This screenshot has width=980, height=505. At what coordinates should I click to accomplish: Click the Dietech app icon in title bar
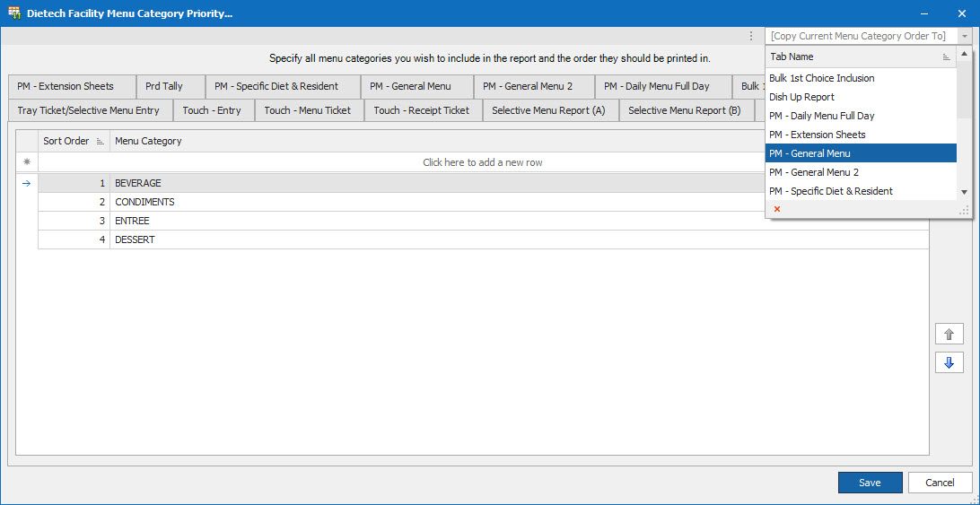[x=13, y=13]
